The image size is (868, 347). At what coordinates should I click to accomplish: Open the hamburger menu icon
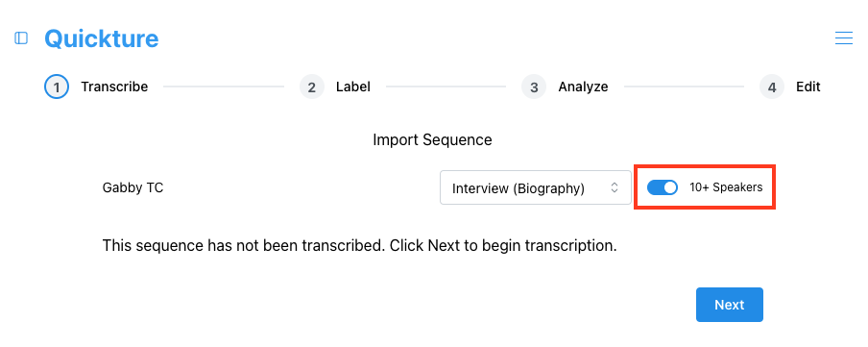[844, 37]
